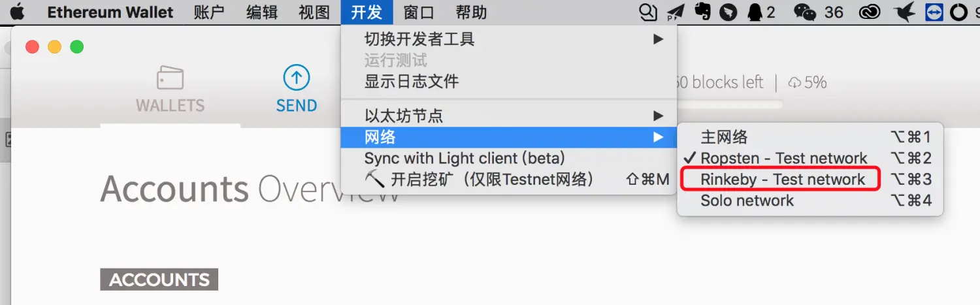Click 显示日志文件 menu entry
This screenshot has width=980, height=305.
(412, 82)
